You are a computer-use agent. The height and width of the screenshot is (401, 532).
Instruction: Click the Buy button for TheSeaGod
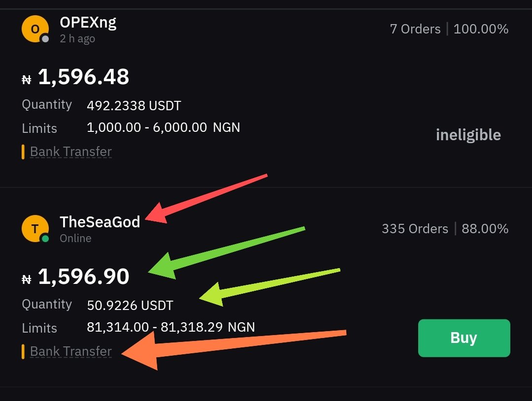464,338
